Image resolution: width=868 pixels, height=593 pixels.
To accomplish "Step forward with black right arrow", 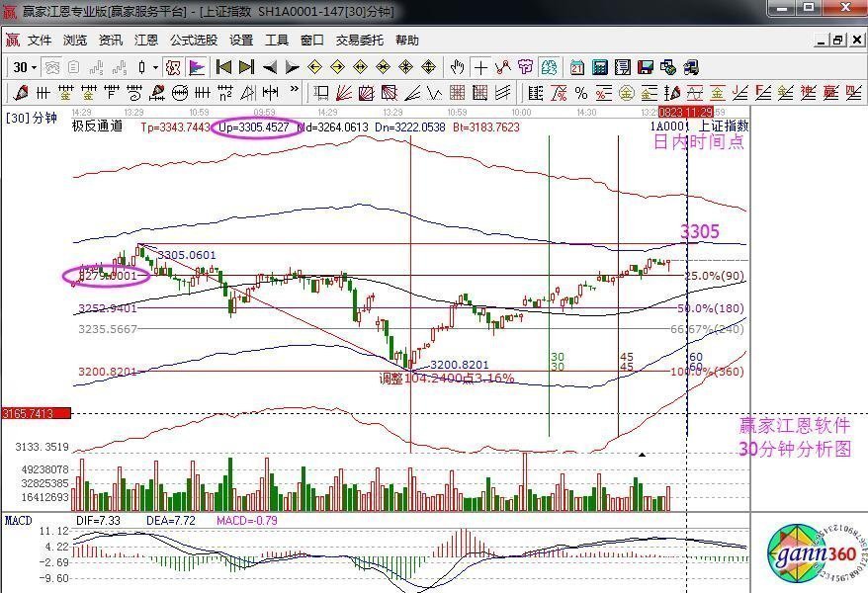I will [x=292, y=67].
